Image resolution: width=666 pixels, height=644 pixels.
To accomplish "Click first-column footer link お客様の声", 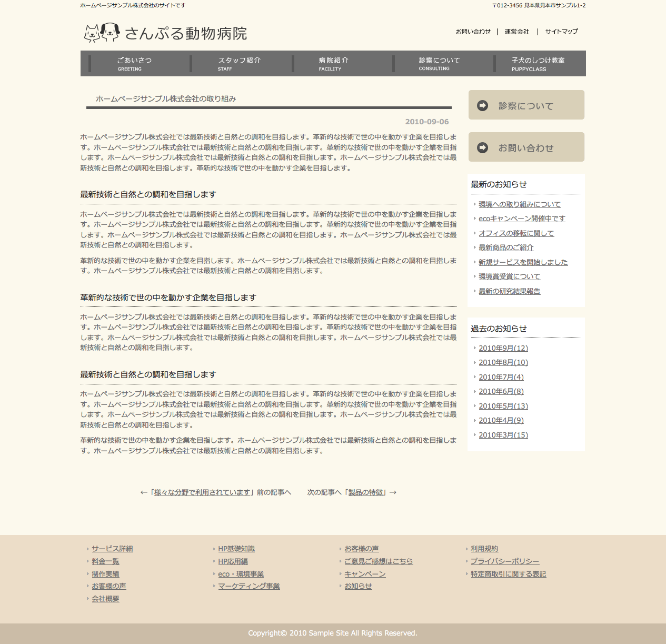I will 108,586.
